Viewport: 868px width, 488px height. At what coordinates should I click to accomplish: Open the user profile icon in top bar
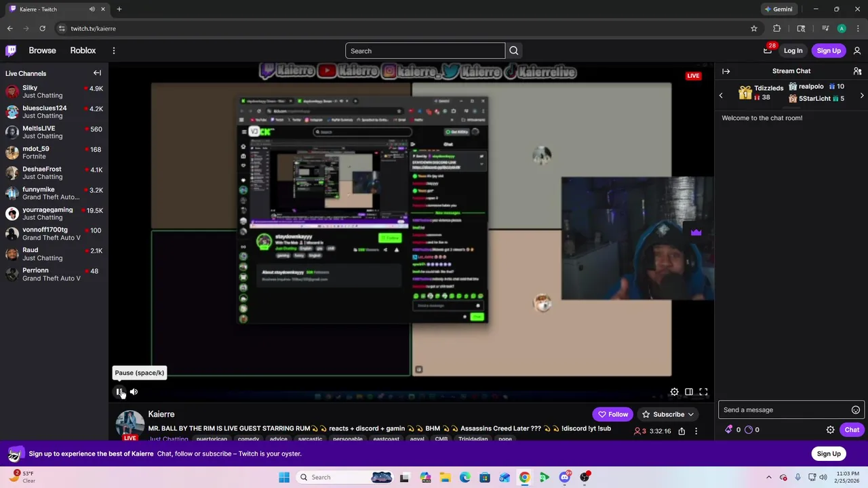click(857, 51)
